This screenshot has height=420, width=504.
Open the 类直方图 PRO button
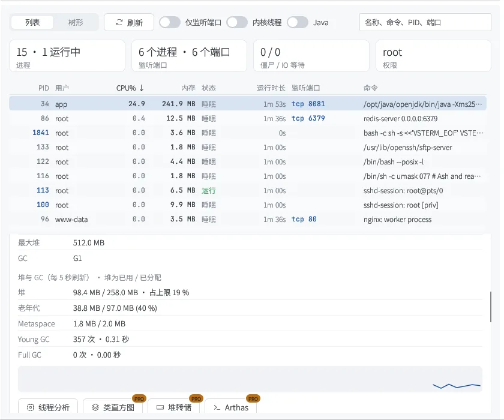(113, 407)
